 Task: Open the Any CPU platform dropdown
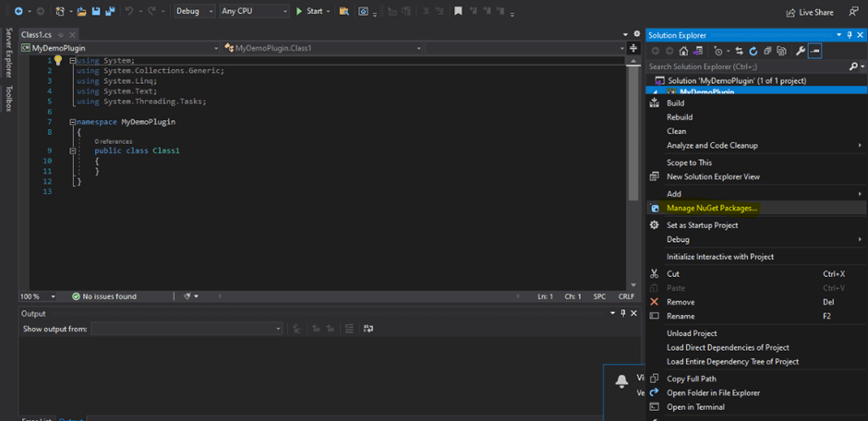click(254, 11)
